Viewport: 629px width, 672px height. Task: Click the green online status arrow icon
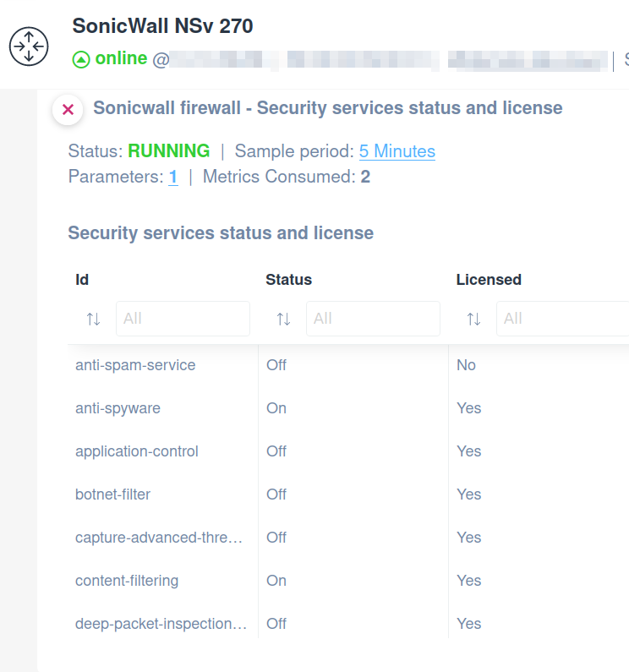point(81,59)
